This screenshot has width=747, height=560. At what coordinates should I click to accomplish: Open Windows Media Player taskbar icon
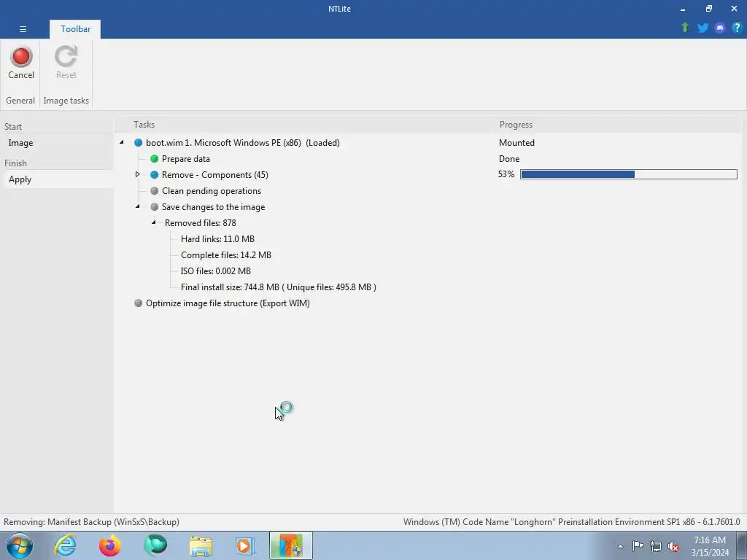(246, 545)
